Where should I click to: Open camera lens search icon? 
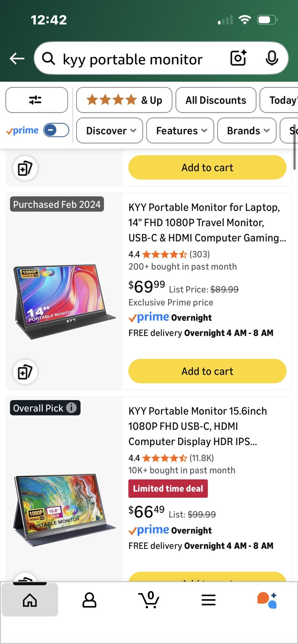point(238,58)
